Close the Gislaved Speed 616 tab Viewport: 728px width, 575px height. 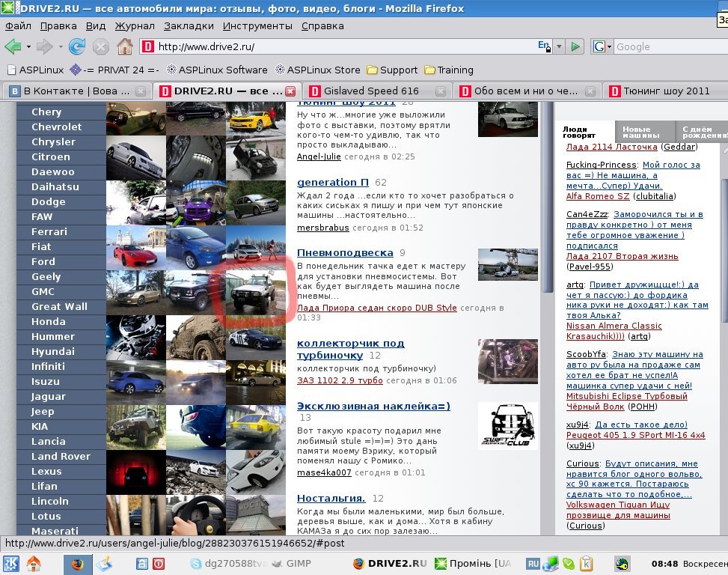(441, 91)
